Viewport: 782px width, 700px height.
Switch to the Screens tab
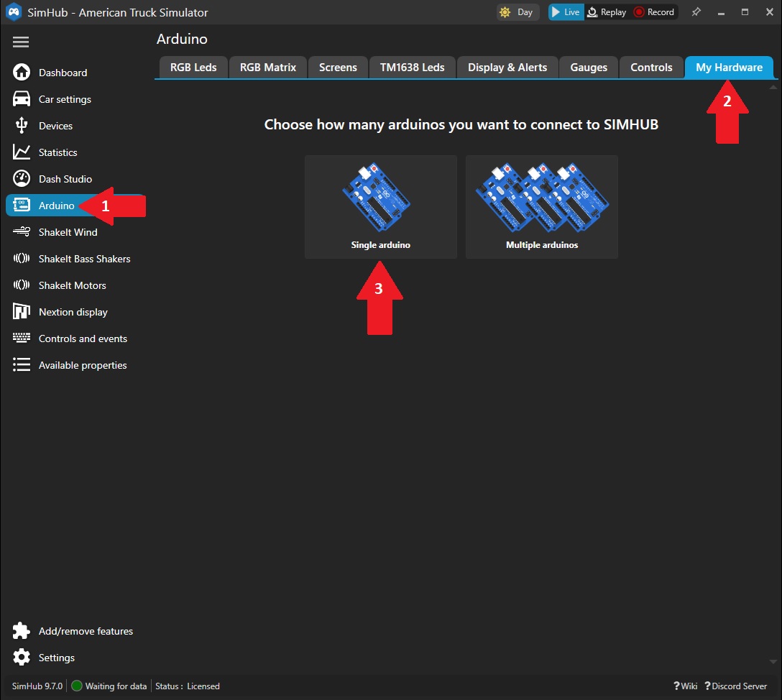[x=338, y=68]
